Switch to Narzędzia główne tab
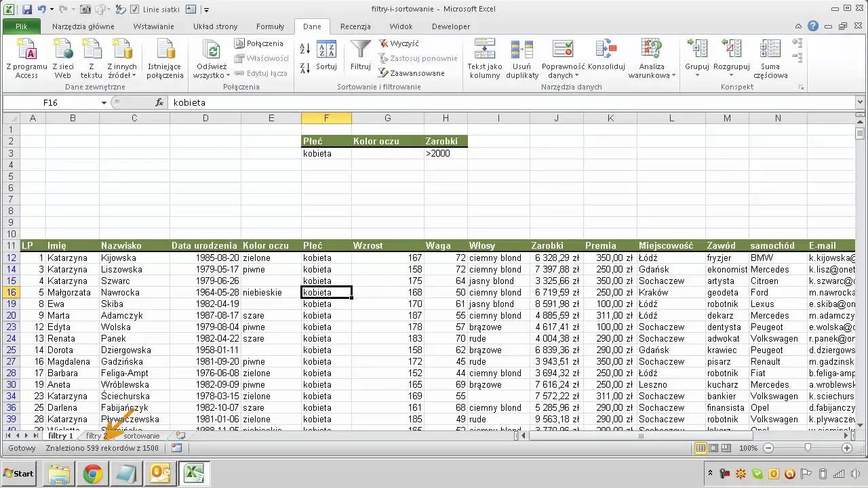Viewport: 868px width, 488px height. (83, 26)
